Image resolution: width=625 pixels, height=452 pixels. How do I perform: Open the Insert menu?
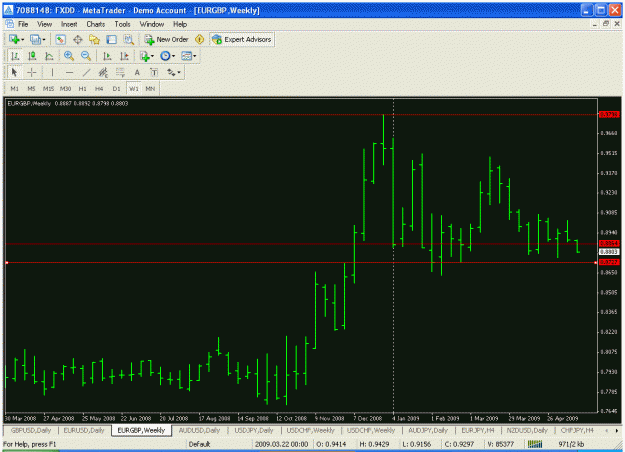coord(69,24)
